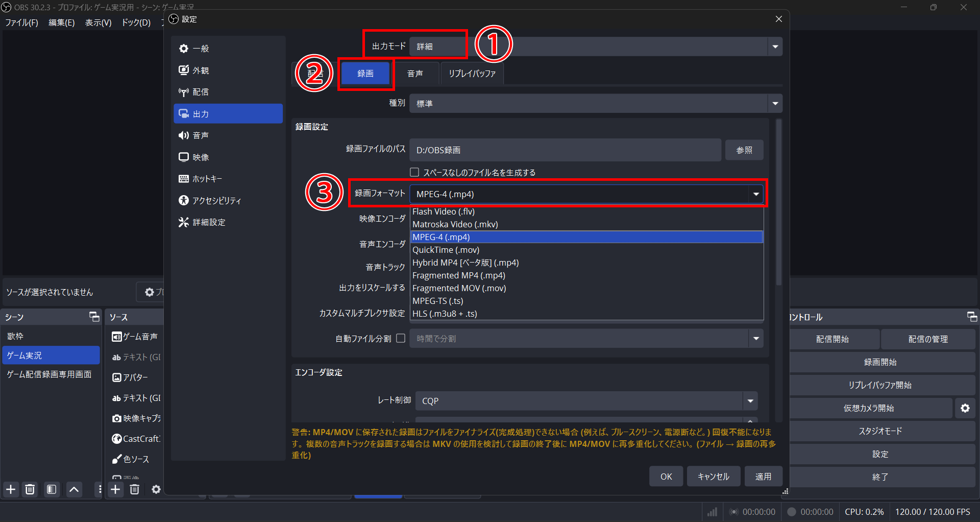980x522 pixels.
Task: Click the キャンセル button
Action: 714,477
